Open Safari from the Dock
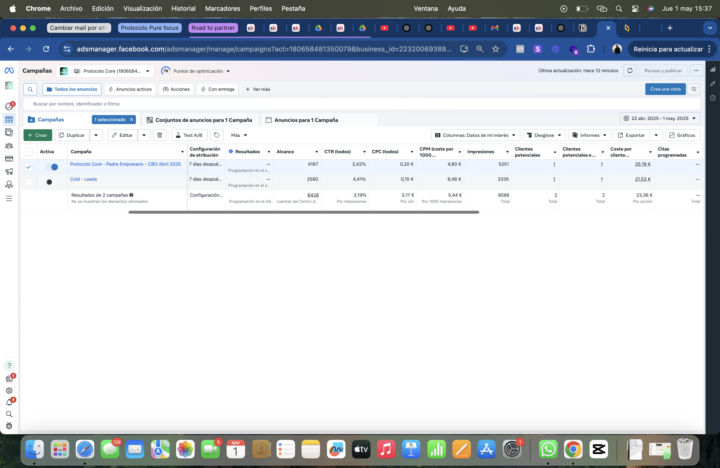This screenshot has height=468, width=720. point(85,449)
